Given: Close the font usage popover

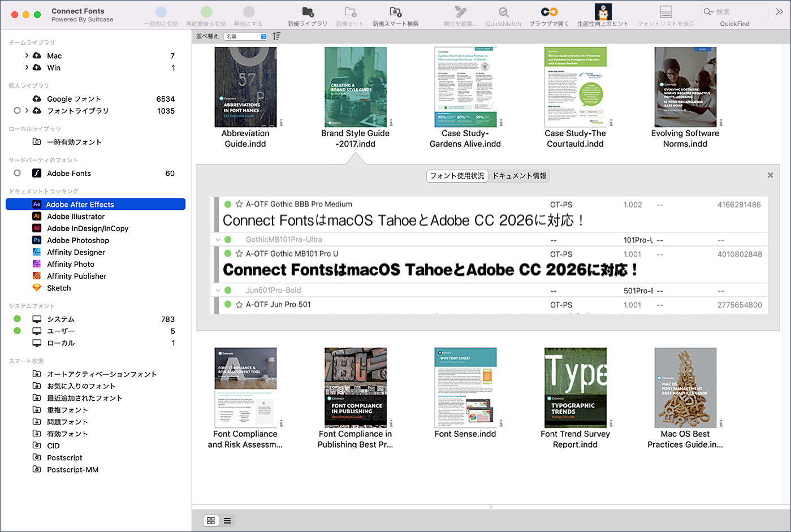Looking at the screenshot, I should [x=770, y=175].
